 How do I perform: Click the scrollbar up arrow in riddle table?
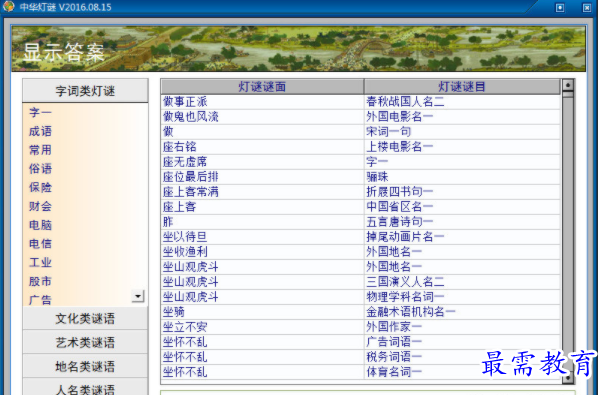pyautogui.click(x=568, y=85)
